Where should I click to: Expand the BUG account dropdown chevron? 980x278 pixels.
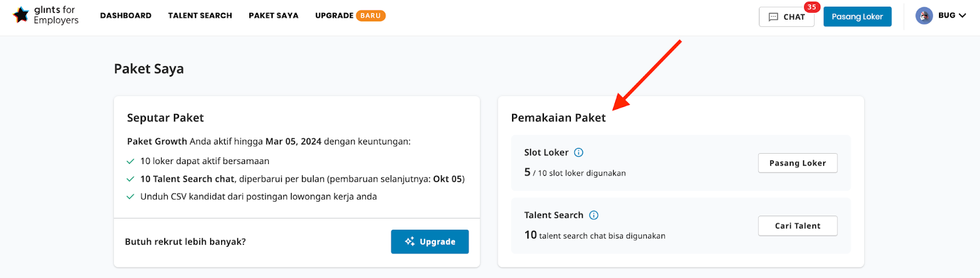click(962, 16)
